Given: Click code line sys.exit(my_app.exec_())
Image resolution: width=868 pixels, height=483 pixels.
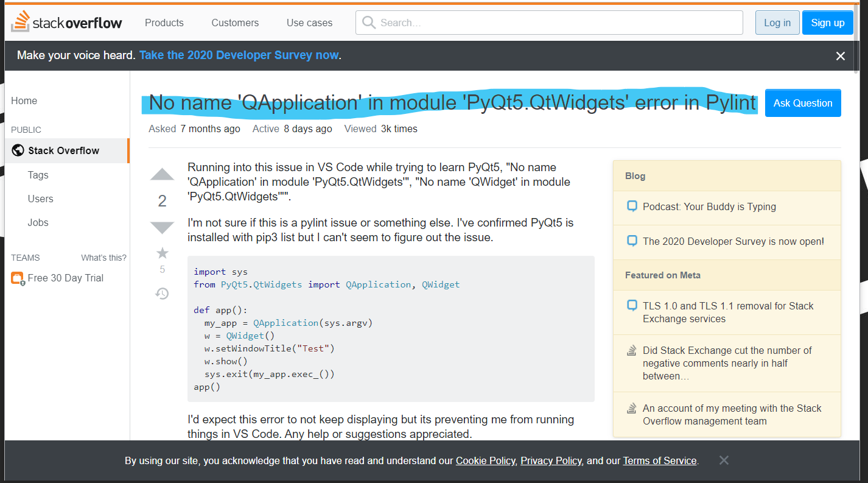Looking at the screenshot, I should pos(270,374).
